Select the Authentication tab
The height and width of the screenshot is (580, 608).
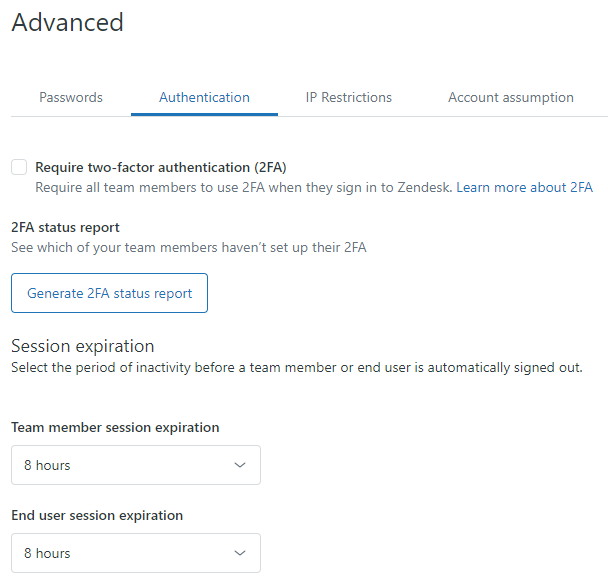click(204, 97)
